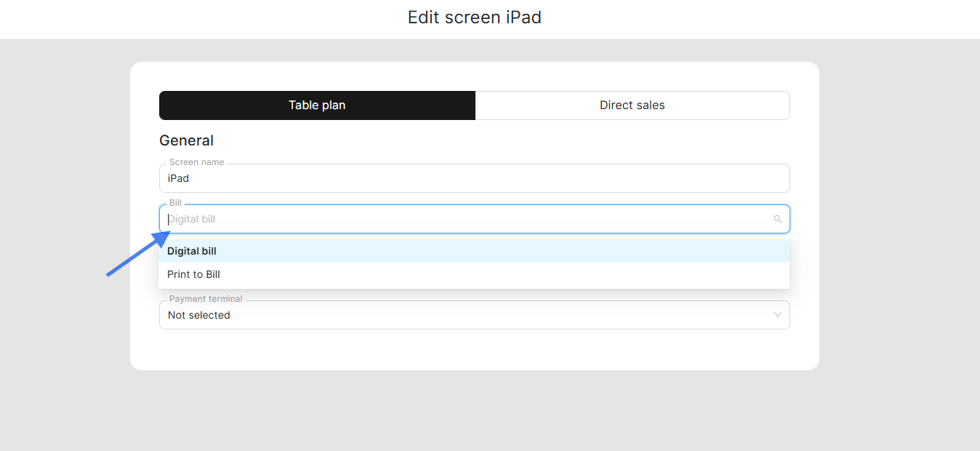Focus the Bill search box

465,219
